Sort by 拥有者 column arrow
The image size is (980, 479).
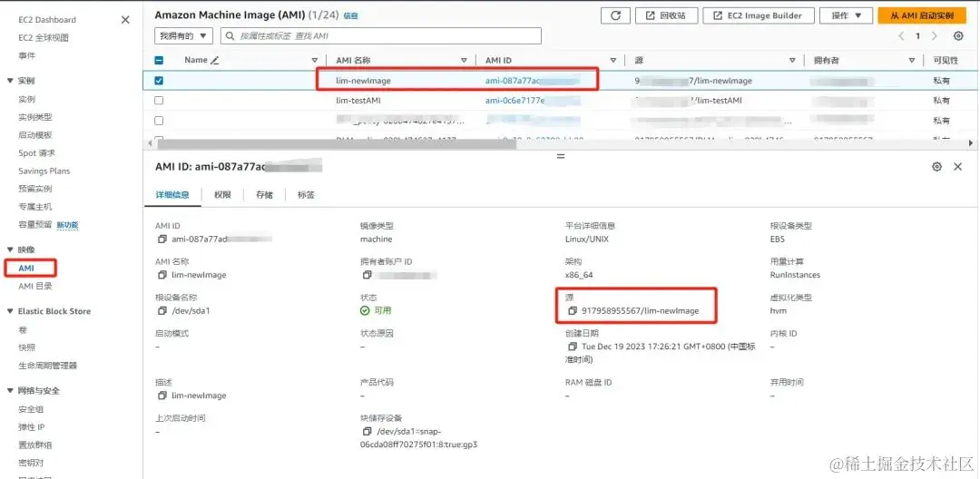[x=911, y=61]
